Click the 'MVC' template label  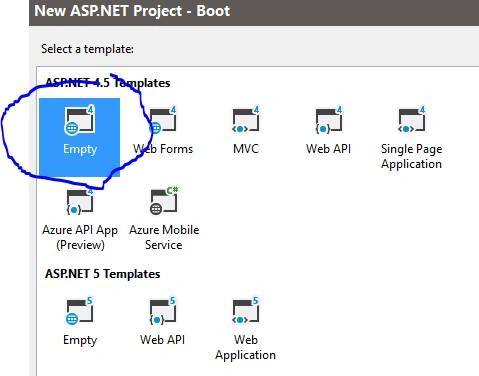(246, 149)
